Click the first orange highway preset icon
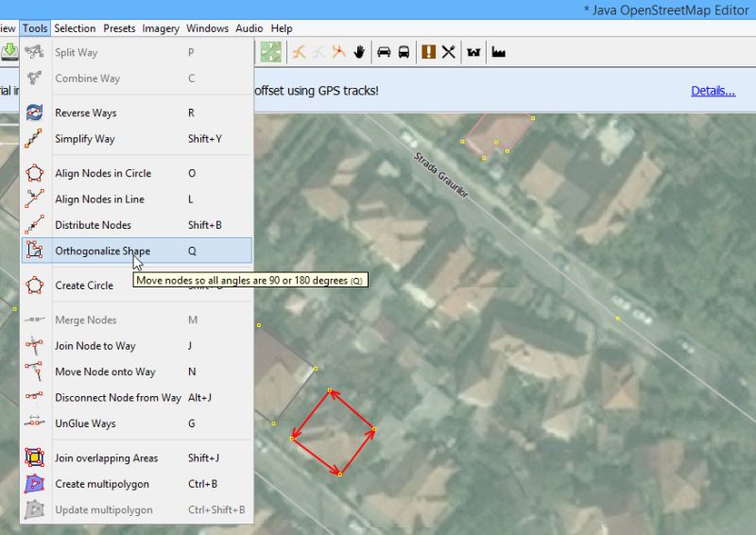Viewport: 756px width, 535px height. click(299, 52)
